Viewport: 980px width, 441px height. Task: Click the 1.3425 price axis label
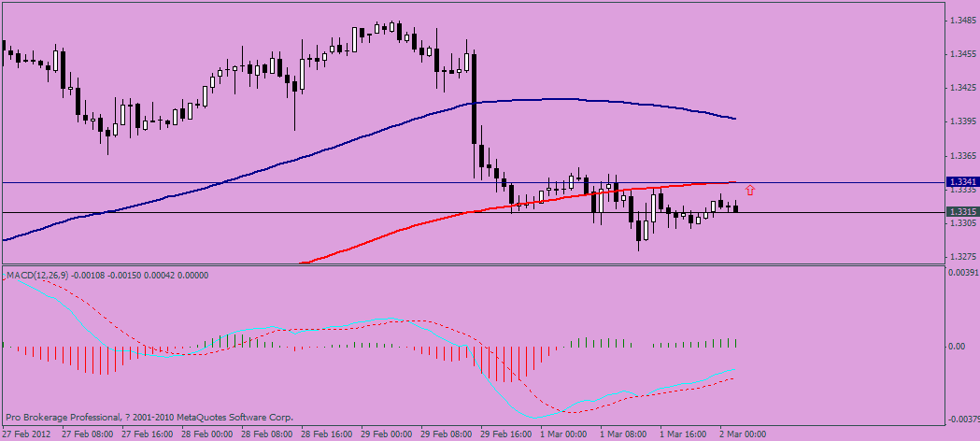coord(962,88)
